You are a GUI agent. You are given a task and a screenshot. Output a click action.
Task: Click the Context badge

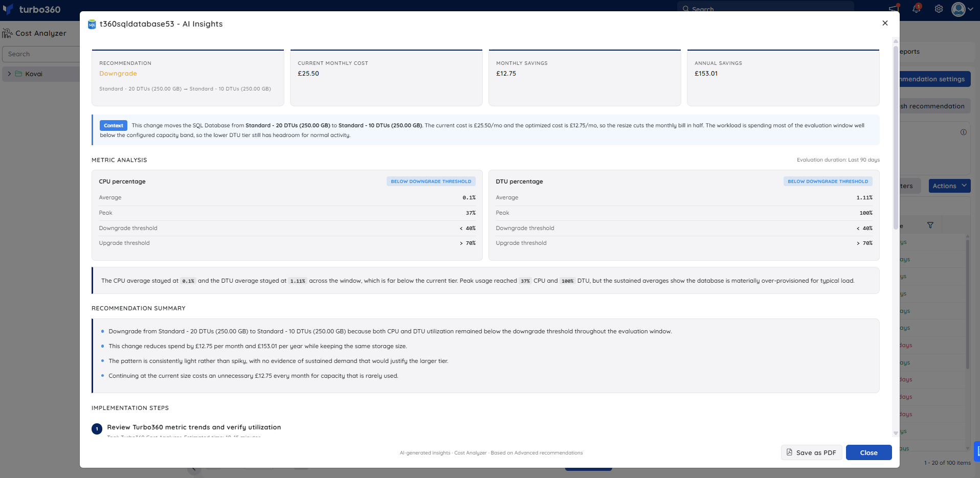click(114, 125)
